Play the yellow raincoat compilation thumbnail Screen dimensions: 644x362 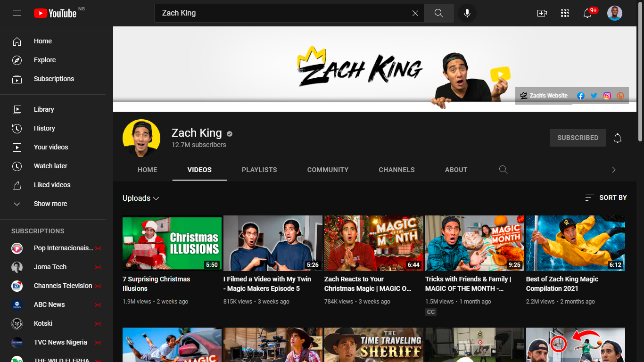pyautogui.click(x=576, y=243)
